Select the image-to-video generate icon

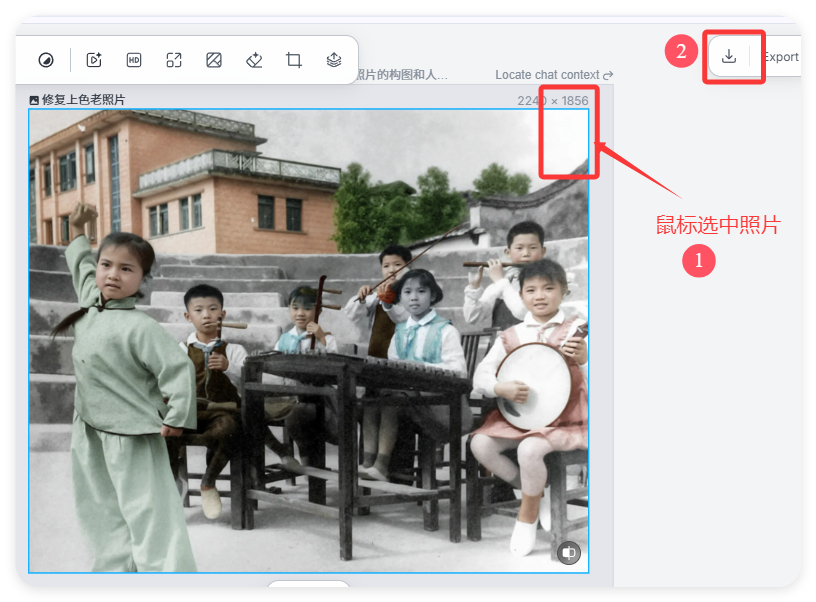coord(94,60)
